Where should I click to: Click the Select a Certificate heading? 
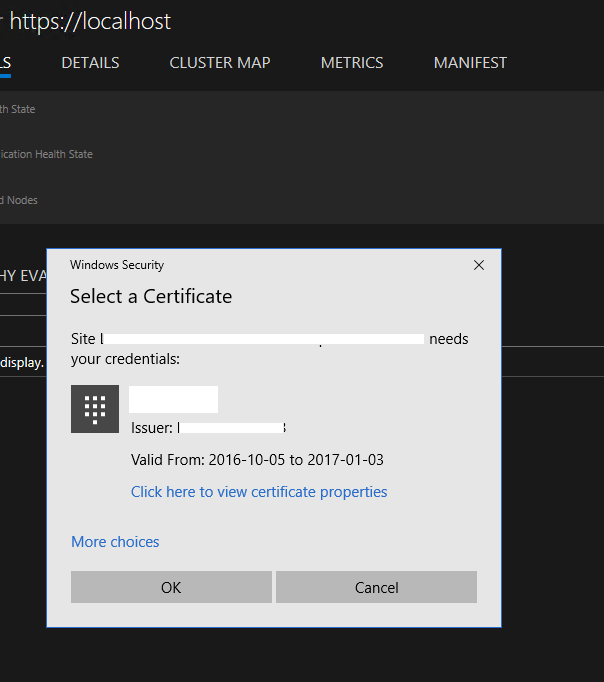tap(151, 297)
